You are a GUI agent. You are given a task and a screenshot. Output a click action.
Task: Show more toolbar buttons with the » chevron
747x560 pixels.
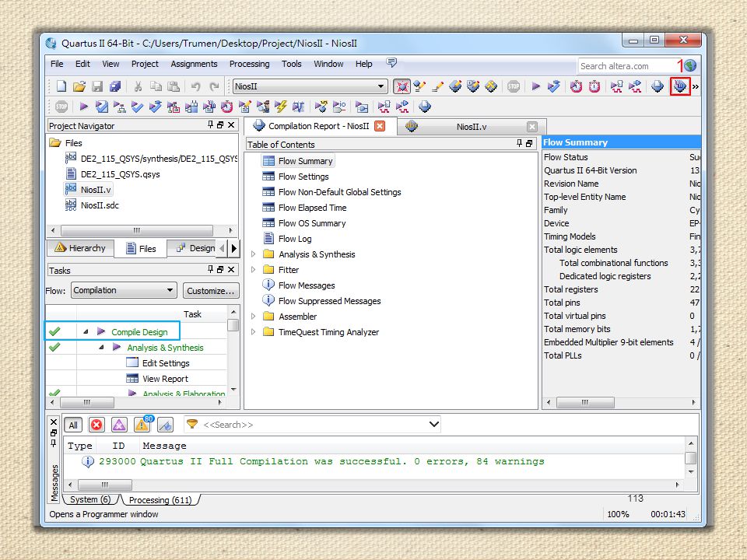(696, 86)
